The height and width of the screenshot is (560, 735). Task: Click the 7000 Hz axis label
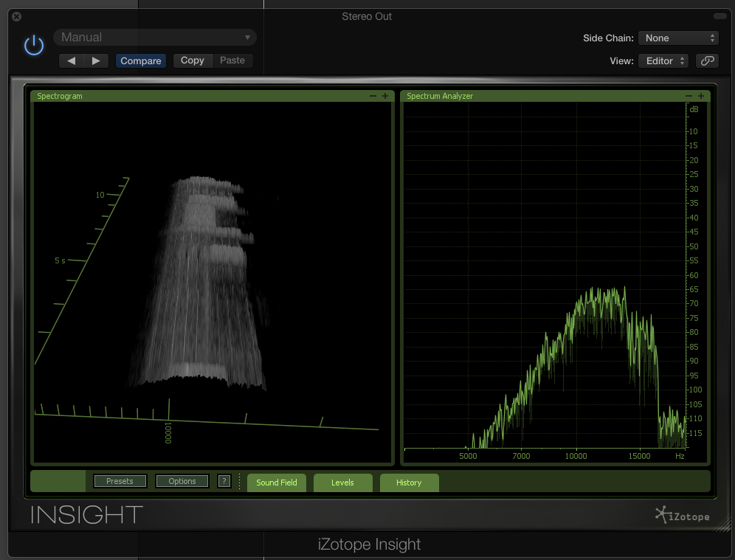521,456
